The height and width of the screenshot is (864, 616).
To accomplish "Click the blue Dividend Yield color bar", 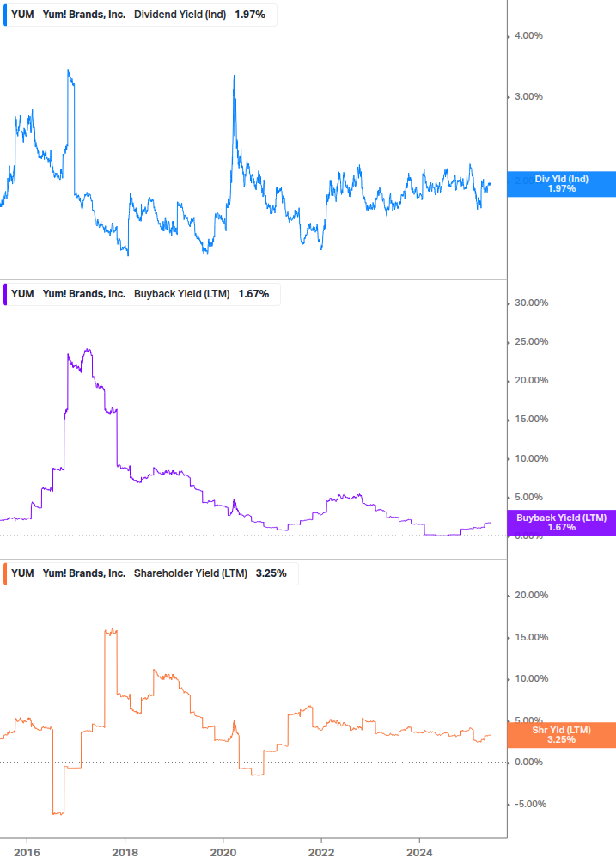I will click(x=5, y=15).
